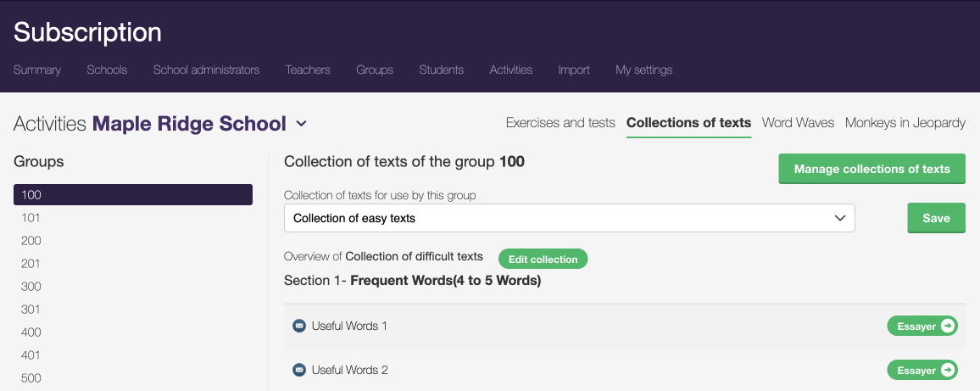Go to Students in the navigation menu
The width and height of the screenshot is (980, 391).
pos(441,70)
